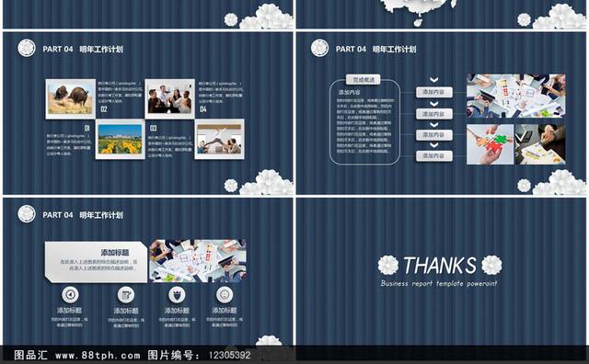The width and height of the screenshot is (589, 364).
Task: Select the sunflower field photo
Action: 121,139
